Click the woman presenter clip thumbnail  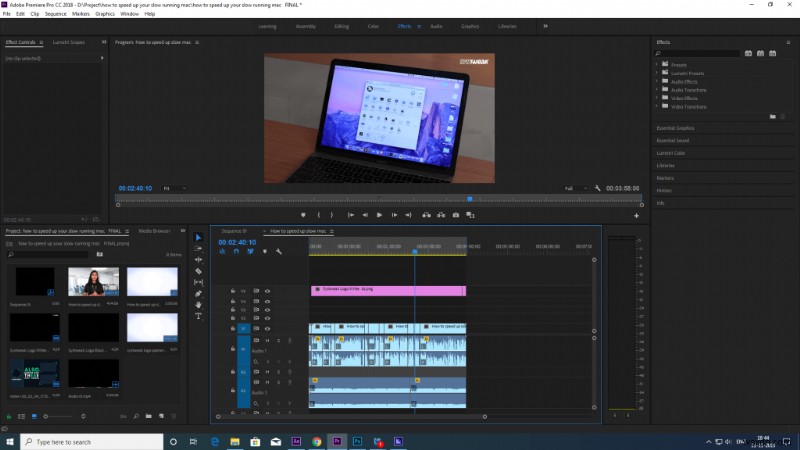click(93, 282)
